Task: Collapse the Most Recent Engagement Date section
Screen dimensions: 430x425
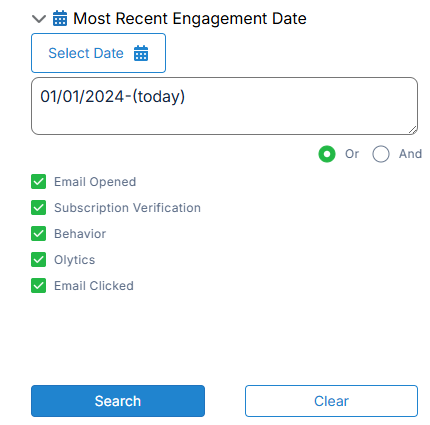Action: (x=39, y=19)
